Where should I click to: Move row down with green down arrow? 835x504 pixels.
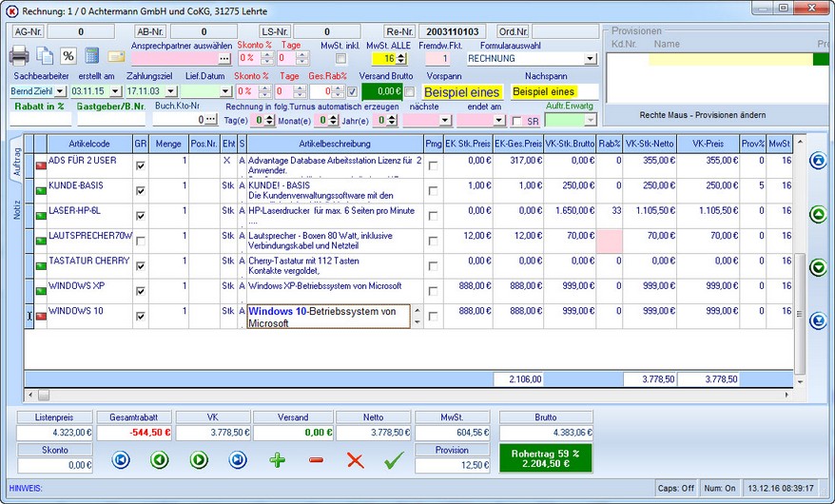[818, 266]
